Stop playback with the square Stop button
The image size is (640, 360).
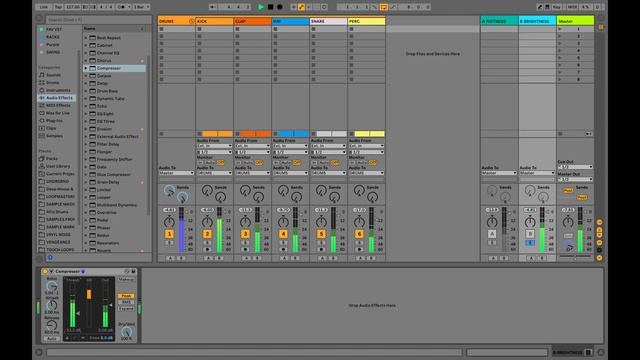270,7
